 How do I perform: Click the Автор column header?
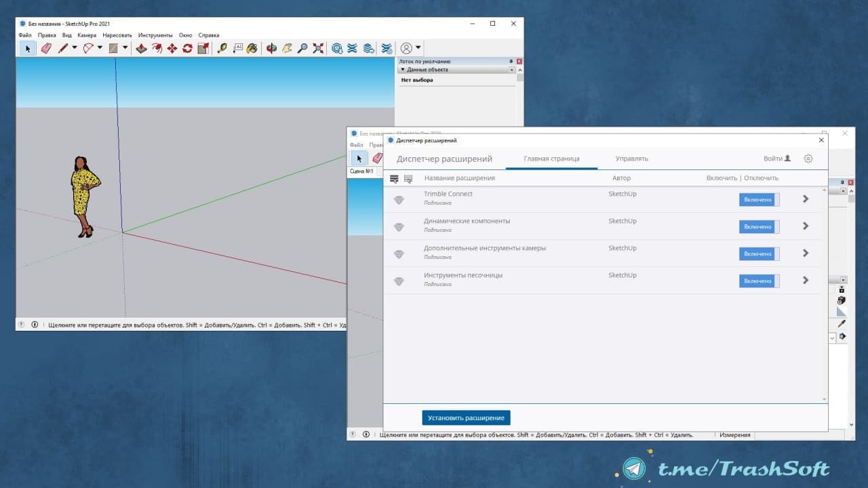click(x=621, y=178)
